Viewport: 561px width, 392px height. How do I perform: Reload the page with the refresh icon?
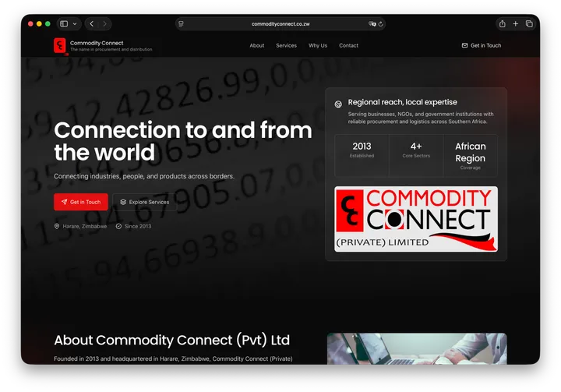coord(380,23)
